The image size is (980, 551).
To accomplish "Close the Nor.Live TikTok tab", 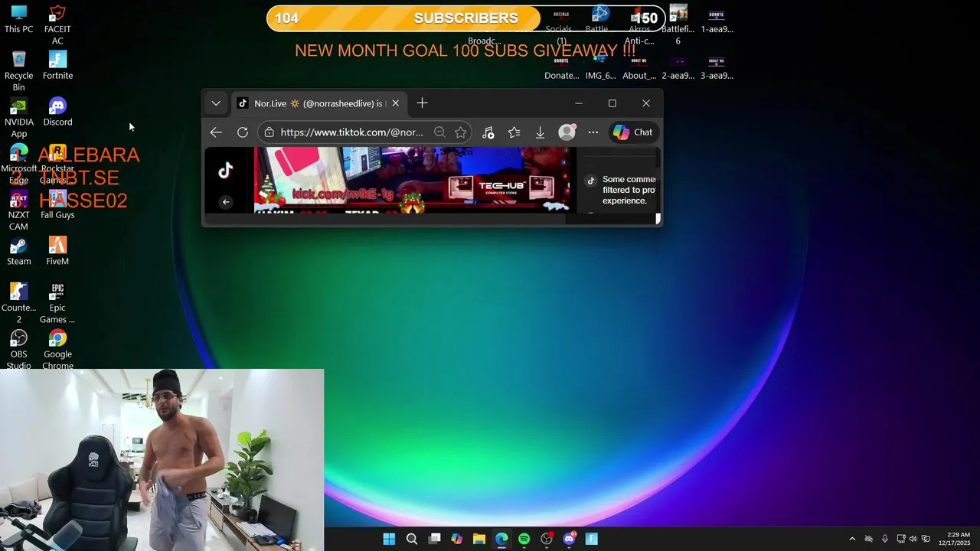I will [x=395, y=103].
